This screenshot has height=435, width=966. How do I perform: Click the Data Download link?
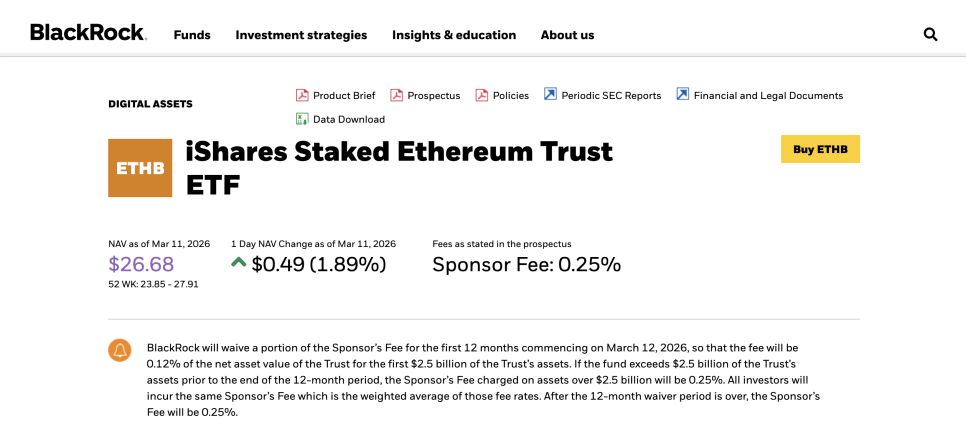(349, 120)
